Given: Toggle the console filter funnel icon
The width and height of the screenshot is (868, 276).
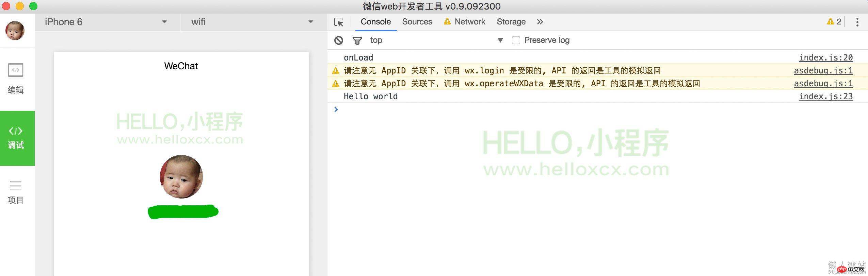Looking at the screenshot, I should [357, 41].
